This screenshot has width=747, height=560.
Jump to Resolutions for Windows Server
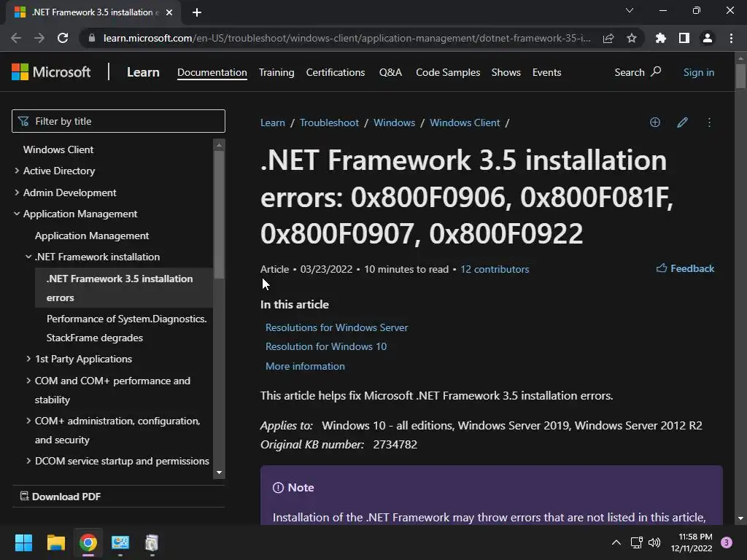[x=336, y=327]
